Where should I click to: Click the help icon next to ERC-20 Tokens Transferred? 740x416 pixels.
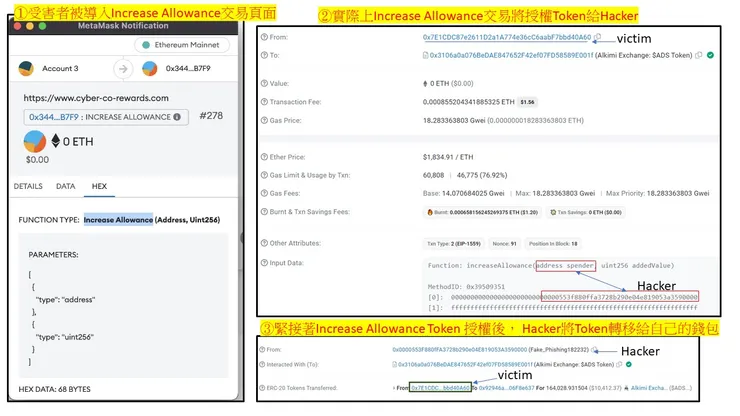[262, 388]
